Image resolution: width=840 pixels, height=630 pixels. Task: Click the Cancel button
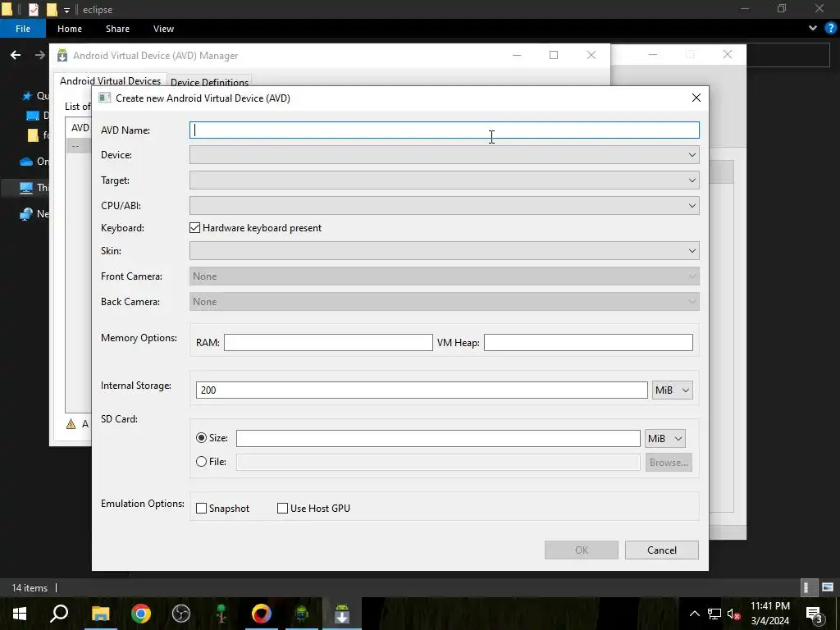[662, 550]
